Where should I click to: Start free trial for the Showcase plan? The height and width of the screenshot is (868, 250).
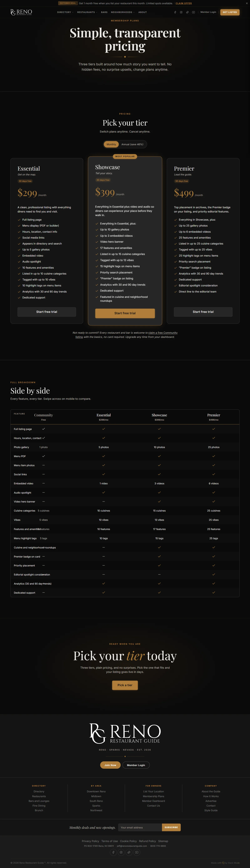click(x=125, y=313)
